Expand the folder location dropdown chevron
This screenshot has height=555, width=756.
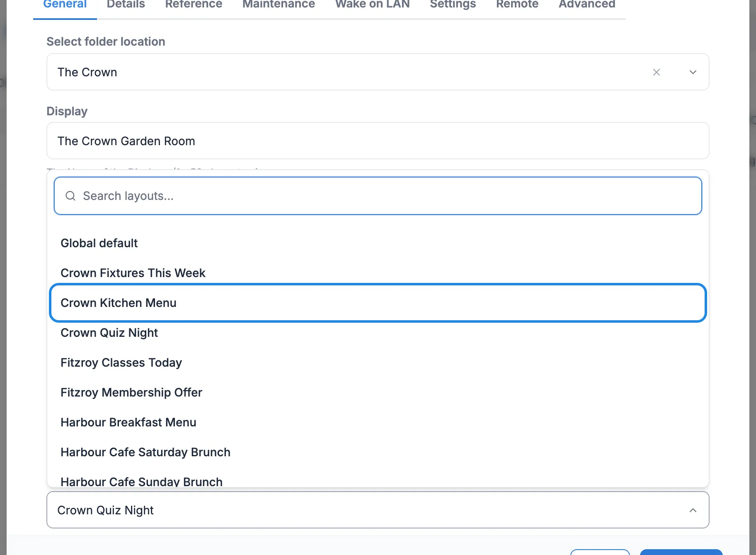pos(693,72)
